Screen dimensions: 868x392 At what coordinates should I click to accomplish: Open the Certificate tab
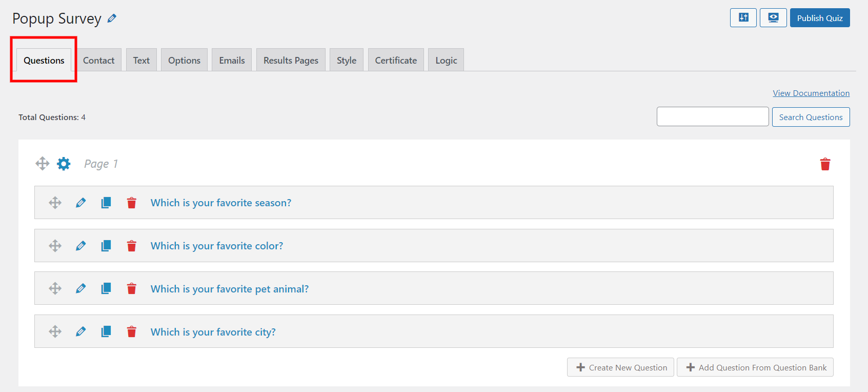point(396,60)
